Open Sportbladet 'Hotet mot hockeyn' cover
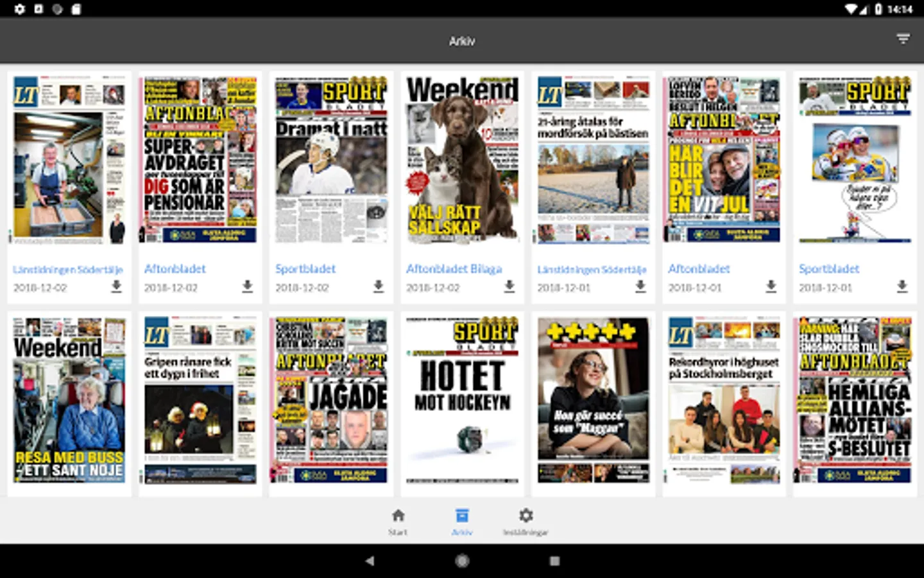This screenshot has width=924, height=578. point(463,400)
